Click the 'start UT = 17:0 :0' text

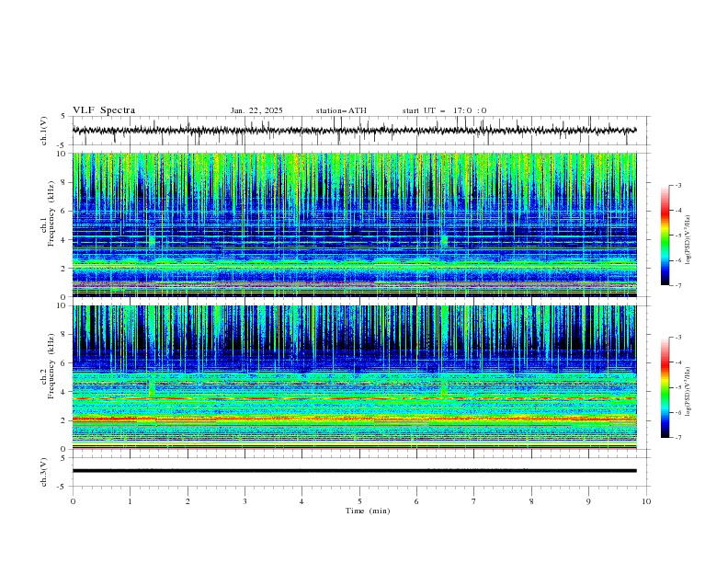coord(444,110)
